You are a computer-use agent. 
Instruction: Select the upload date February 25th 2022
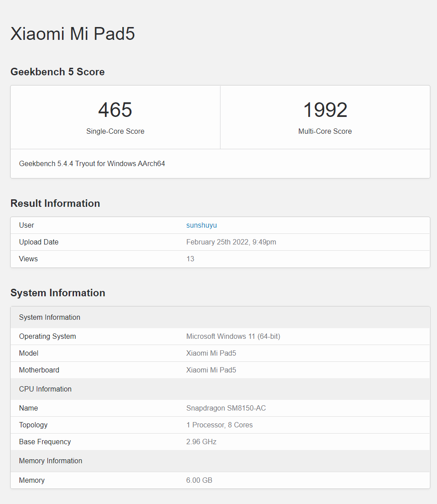click(231, 242)
